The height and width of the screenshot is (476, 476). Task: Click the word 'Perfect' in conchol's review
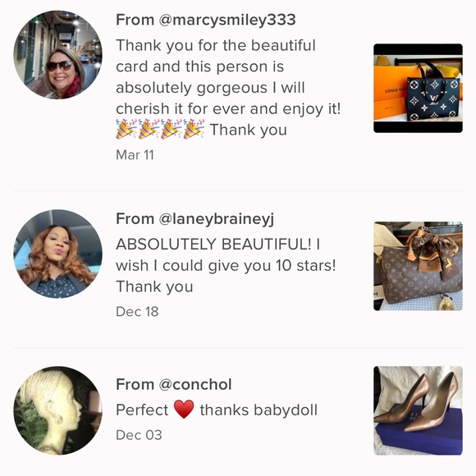pyautogui.click(x=142, y=410)
